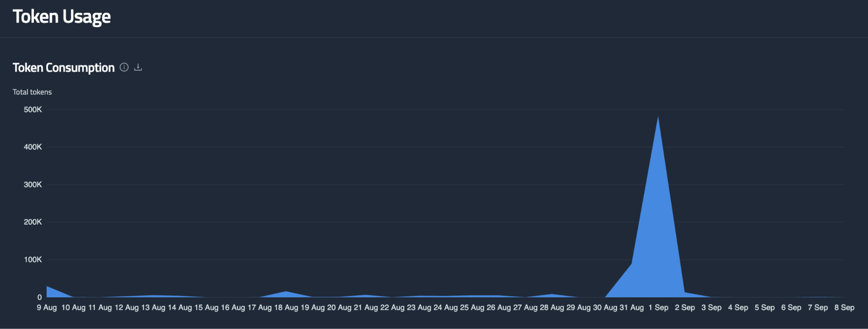Click the 31 Aug date label

(632, 308)
